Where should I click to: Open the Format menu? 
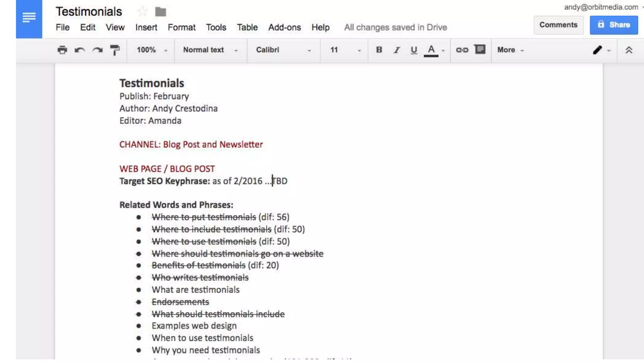181,27
